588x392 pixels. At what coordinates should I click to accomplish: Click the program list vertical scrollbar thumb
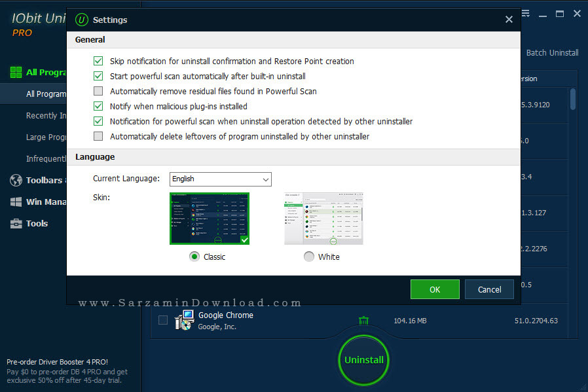573,99
